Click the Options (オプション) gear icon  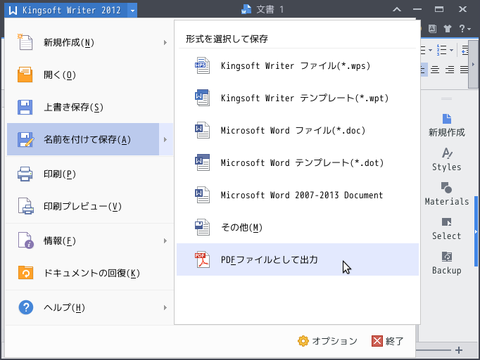pos(303,341)
